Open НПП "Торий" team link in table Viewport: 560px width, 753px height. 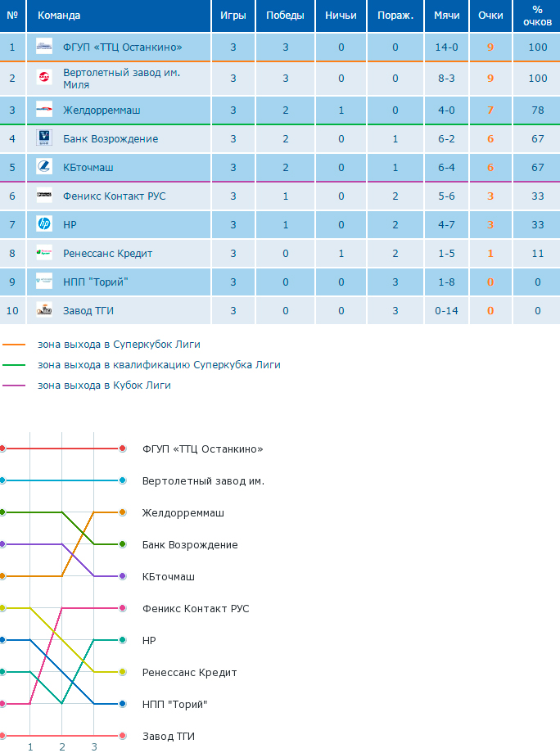96,282
